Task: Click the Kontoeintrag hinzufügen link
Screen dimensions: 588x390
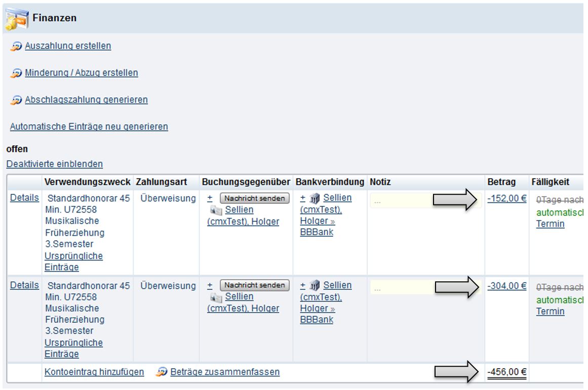Action: [94, 372]
